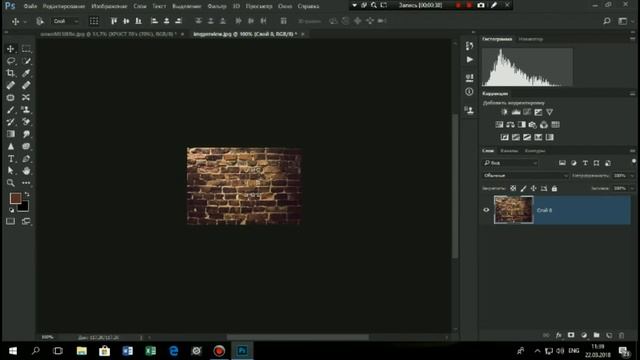The image size is (640, 360).
Task: Open the layer blending mode dropdown
Action: tap(525, 176)
